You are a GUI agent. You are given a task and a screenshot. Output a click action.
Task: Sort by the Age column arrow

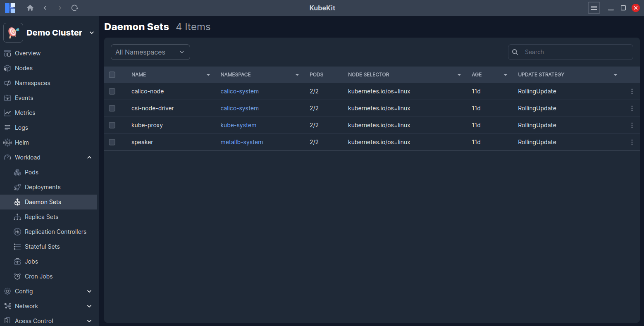pos(505,75)
